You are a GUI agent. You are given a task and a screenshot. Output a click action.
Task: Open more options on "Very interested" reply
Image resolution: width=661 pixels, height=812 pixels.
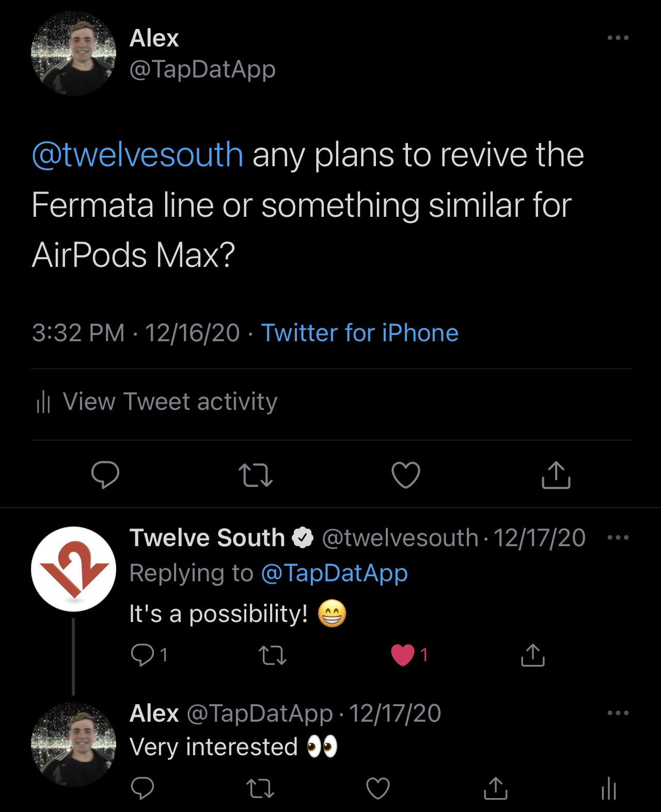618,713
